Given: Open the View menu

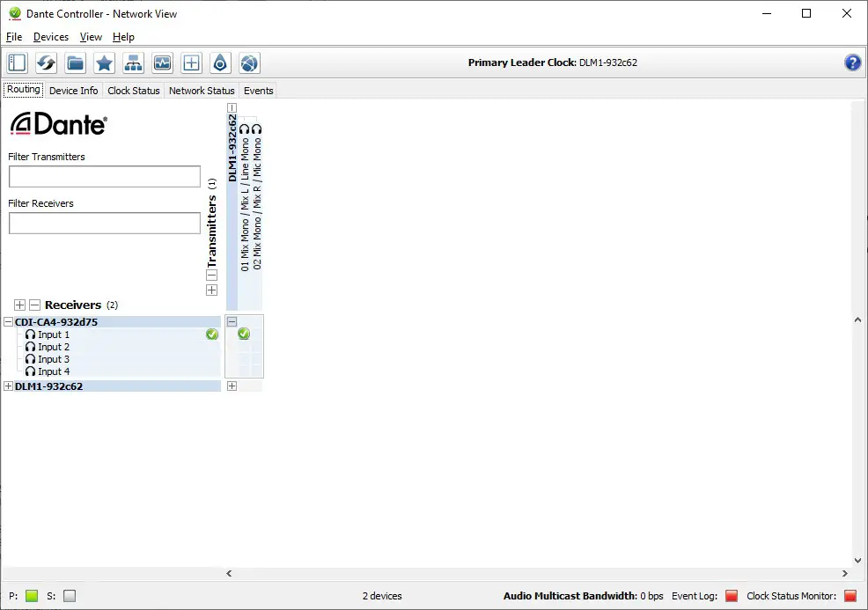Looking at the screenshot, I should tap(91, 37).
